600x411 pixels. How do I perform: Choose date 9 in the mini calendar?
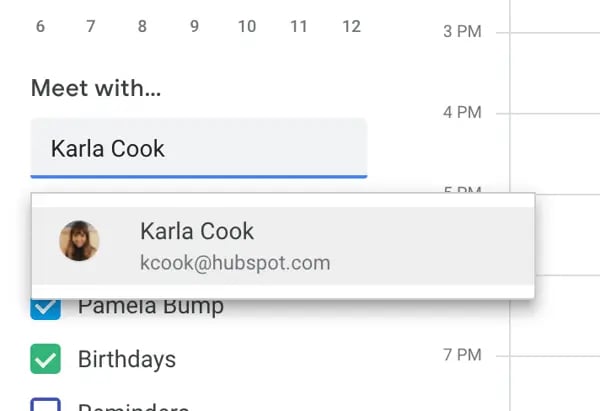click(194, 27)
